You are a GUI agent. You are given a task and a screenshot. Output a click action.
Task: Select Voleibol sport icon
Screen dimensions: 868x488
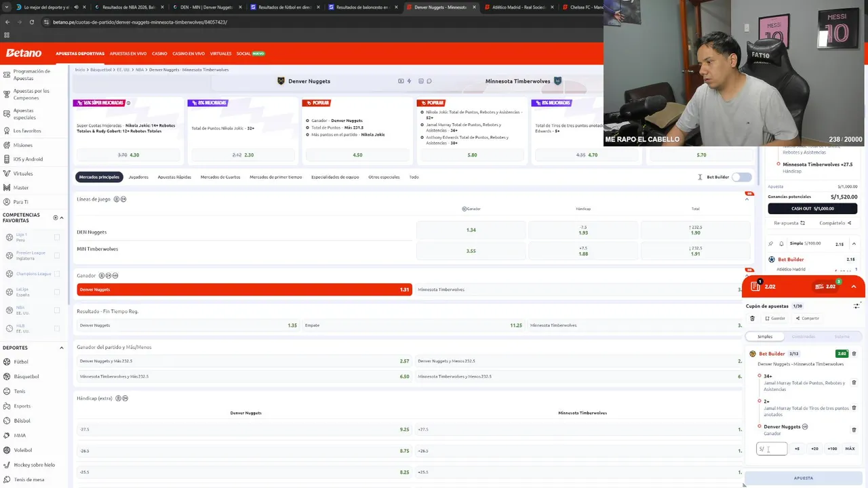pyautogui.click(x=7, y=450)
